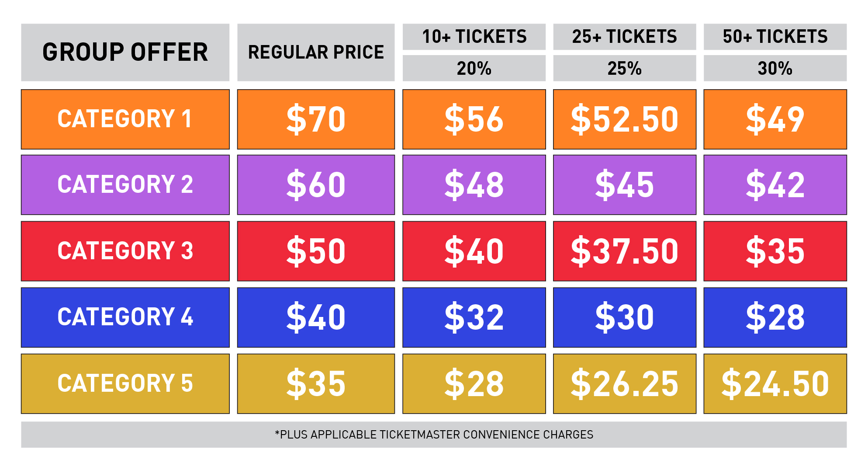The height and width of the screenshot is (470, 868).
Task: Click the red CATEGORY 3 label
Action: click(x=125, y=251)
